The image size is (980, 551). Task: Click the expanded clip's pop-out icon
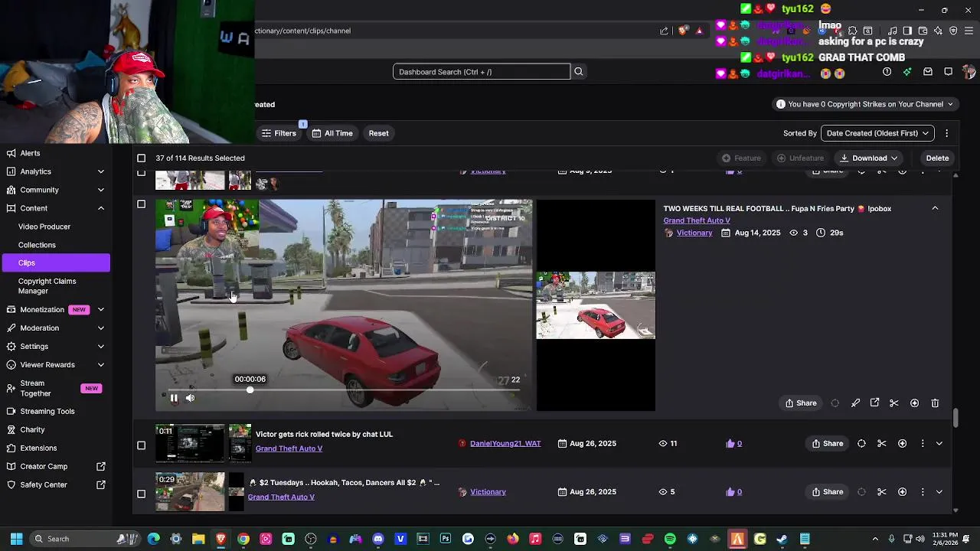(874, 403)
